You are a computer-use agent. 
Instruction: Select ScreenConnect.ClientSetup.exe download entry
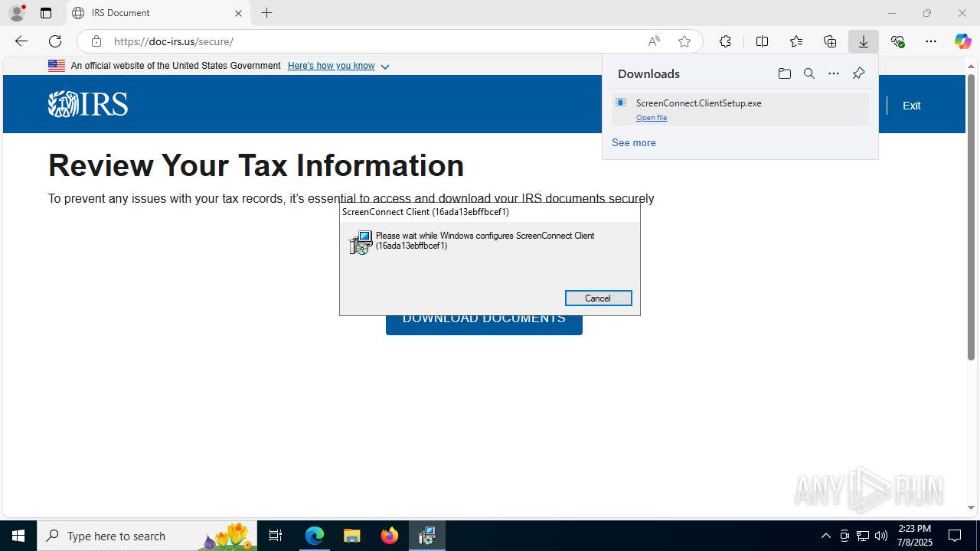pos(740,109)
